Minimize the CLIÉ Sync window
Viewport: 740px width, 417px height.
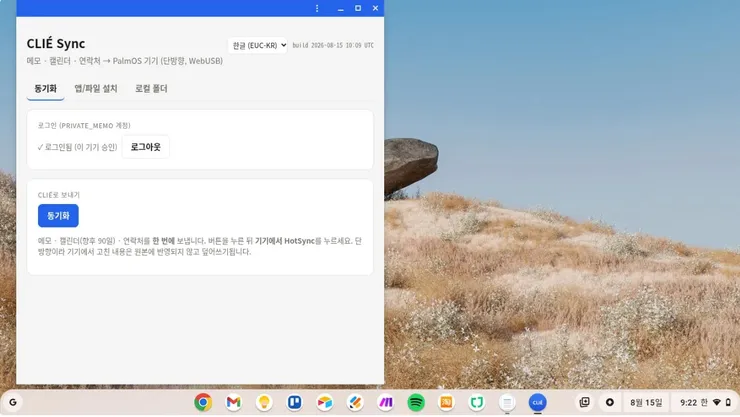tap(341, 8)
